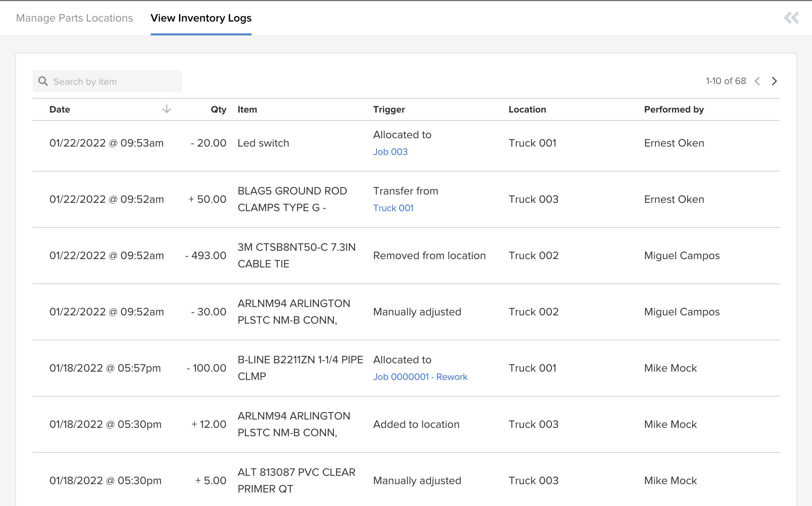Select date 01/22/2022 @ 09:53am

(106, 143)
